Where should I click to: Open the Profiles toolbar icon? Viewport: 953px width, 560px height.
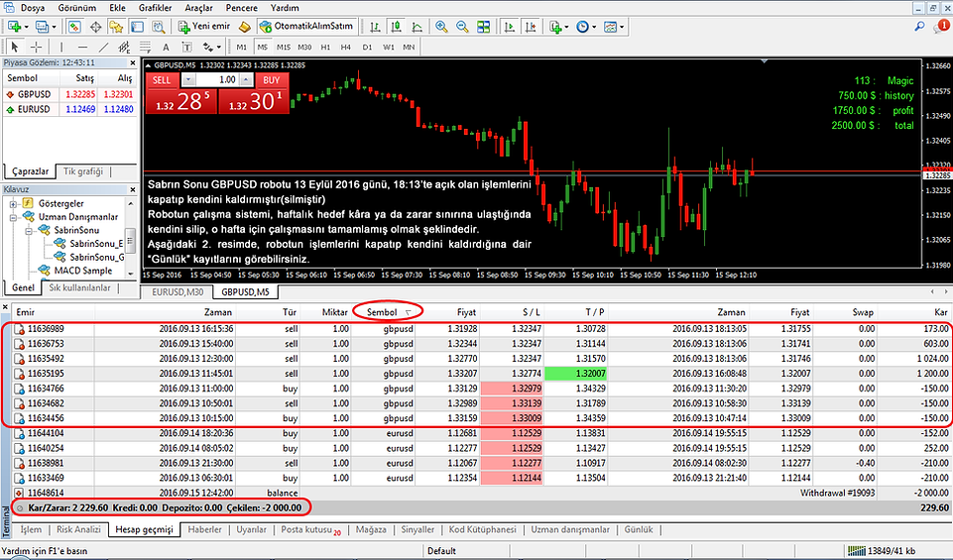pyautogui.click(x=42, y=27)
